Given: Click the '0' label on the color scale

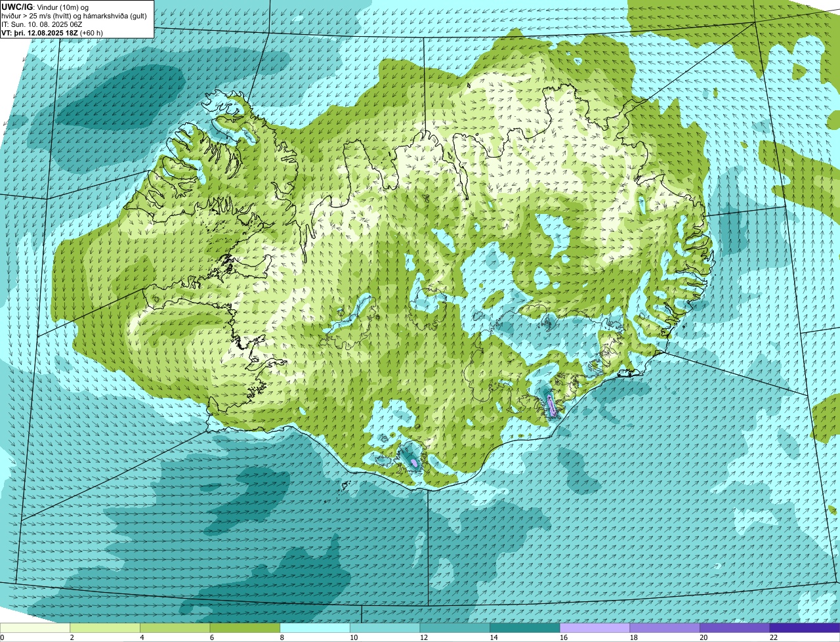Looking at the screenshot, I should tap(2, 637).
